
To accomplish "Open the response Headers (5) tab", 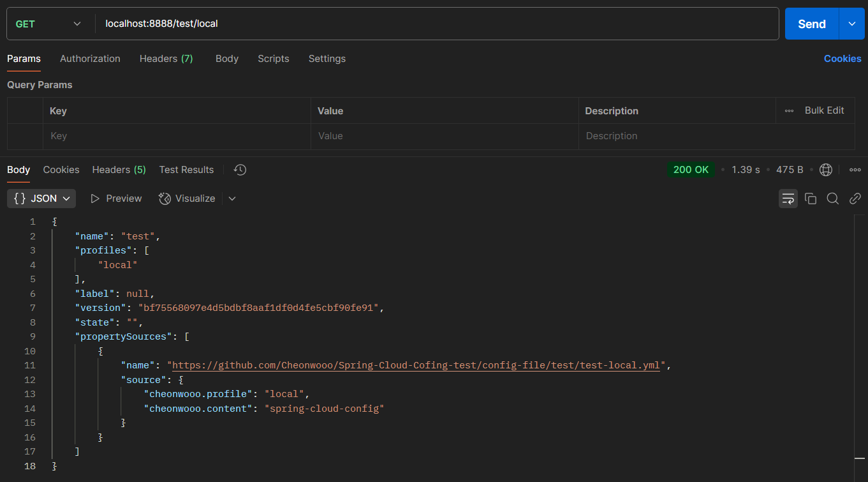I will pyautogui.click(x=119, y=170).
